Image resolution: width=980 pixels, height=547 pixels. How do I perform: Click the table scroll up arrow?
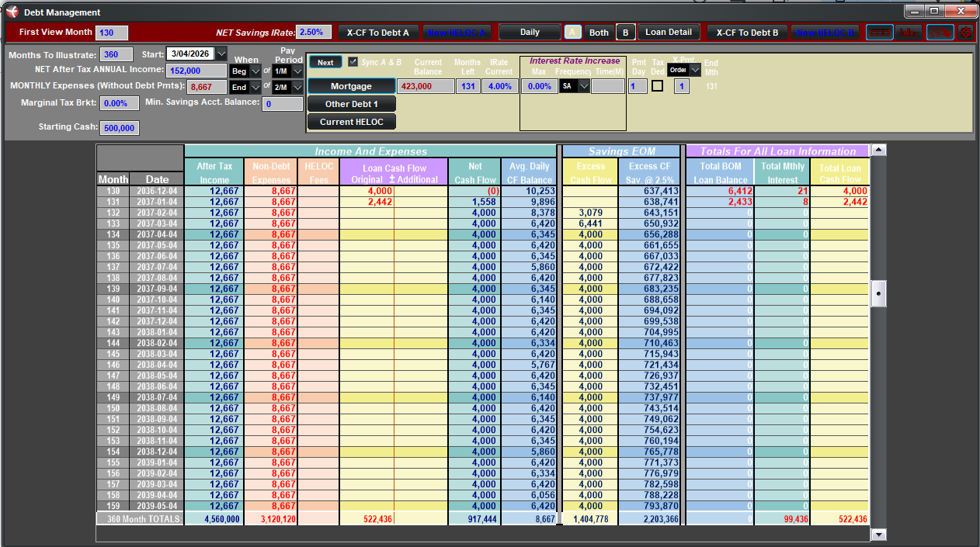click(878, 150)
